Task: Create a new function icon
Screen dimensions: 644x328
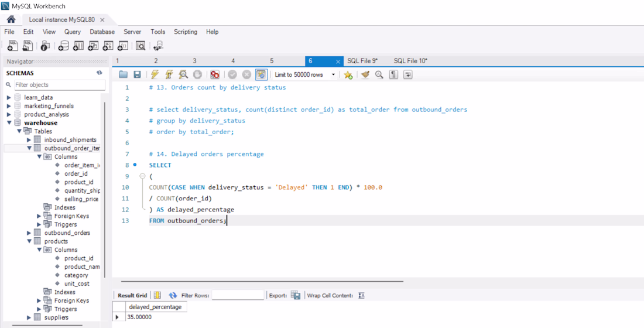Action: (123, 46)
